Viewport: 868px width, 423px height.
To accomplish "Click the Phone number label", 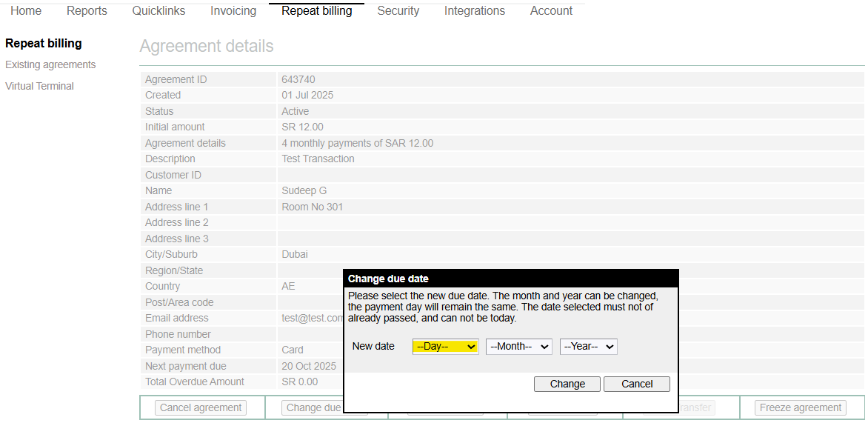I will click(178, 334).
